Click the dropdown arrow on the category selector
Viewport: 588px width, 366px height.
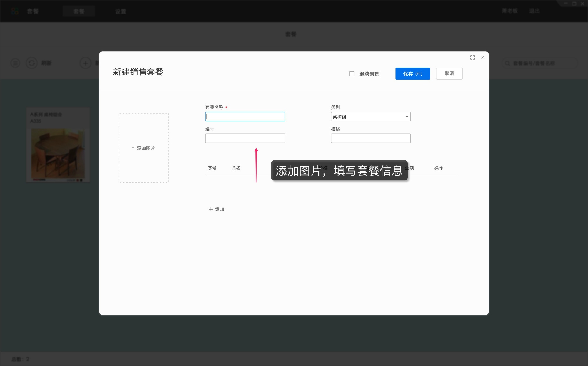407,117
